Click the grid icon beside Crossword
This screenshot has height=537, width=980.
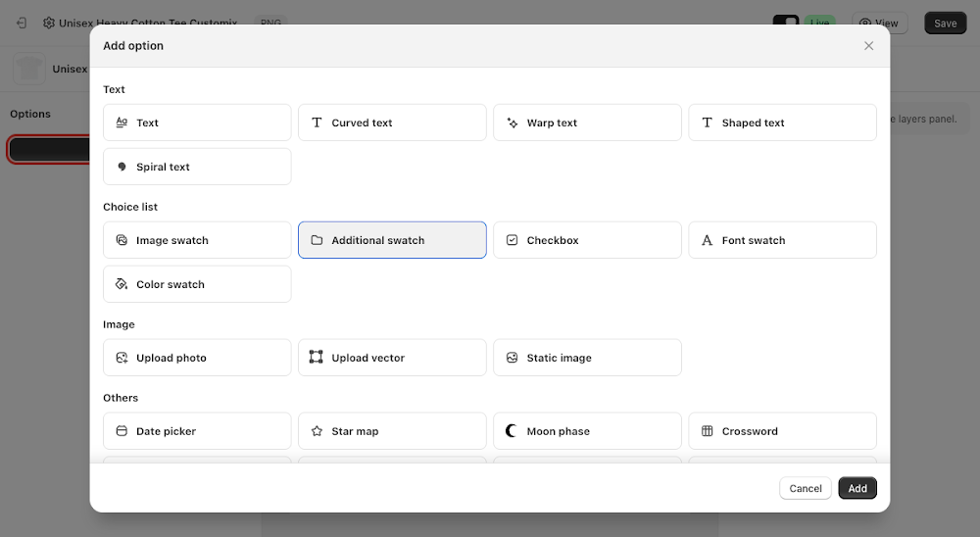(x=707, y=431)
